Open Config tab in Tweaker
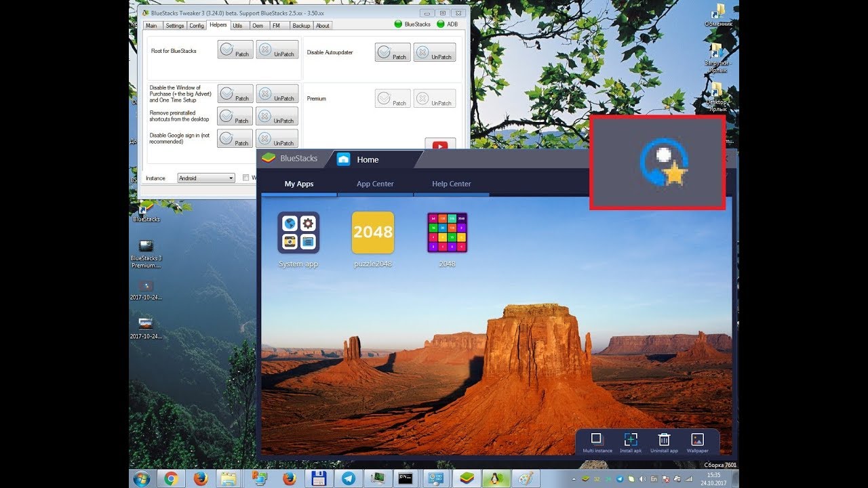The height and width of the screenshot is (488, 868). click(x=197, y=26)
